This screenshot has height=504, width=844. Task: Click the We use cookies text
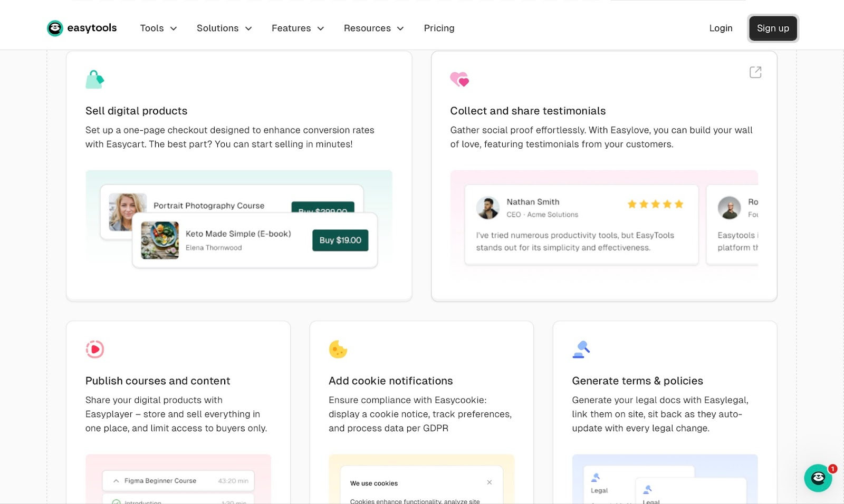point(374,483)
